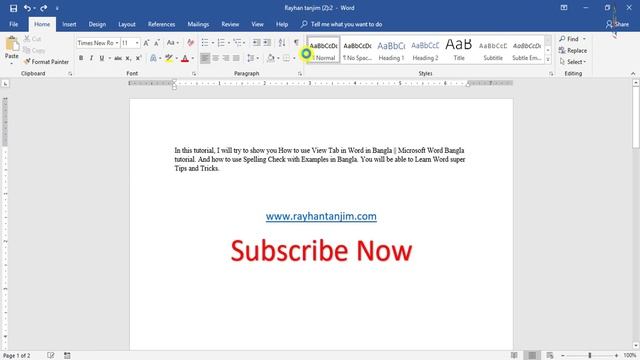Redo the last action
The width and height of the screenshot is (640, 360).
point(44,8)
